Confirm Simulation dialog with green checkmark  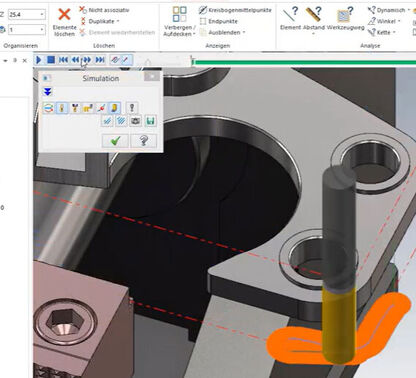pos(115,141)
